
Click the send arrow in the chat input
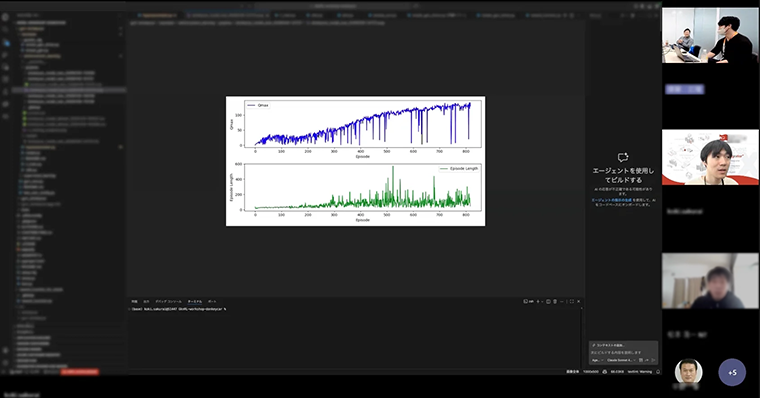point(653,360)
